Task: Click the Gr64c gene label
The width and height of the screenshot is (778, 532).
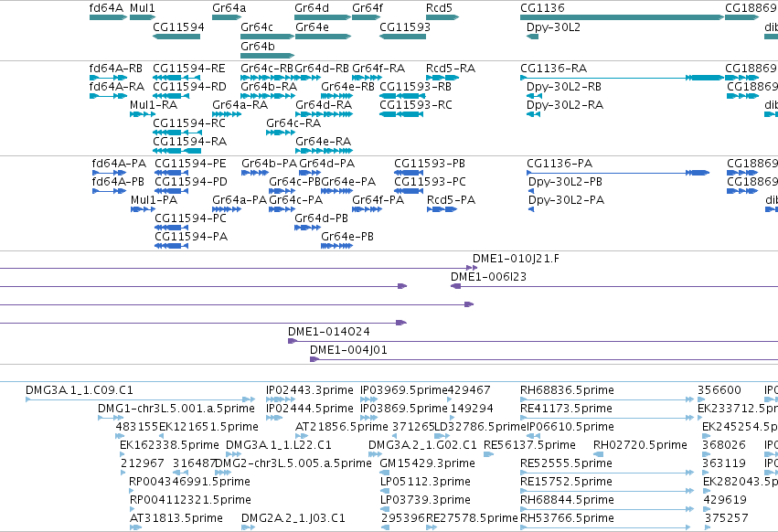Action: point(257,27)
